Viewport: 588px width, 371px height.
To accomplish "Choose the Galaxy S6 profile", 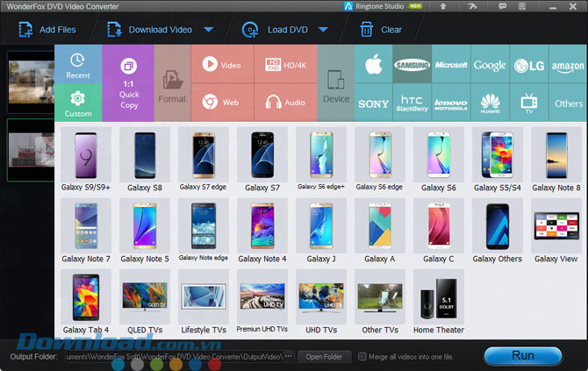I will 439,160.
